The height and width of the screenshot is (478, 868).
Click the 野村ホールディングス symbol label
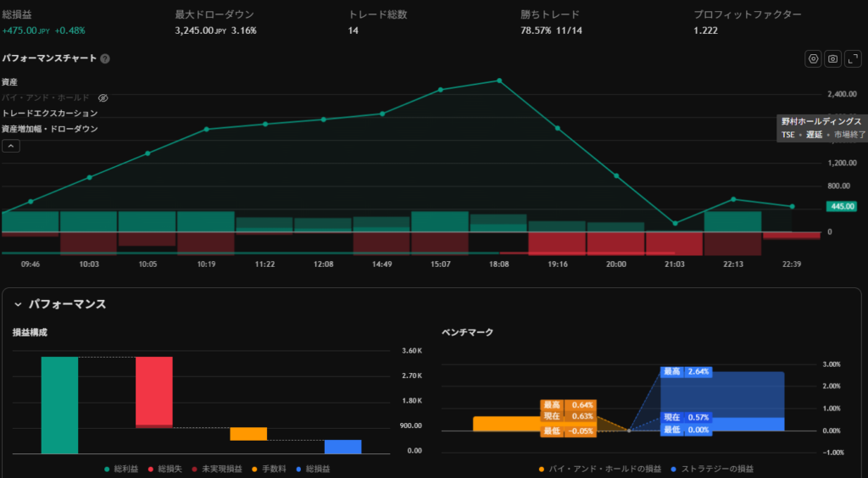tap(821, 122)
